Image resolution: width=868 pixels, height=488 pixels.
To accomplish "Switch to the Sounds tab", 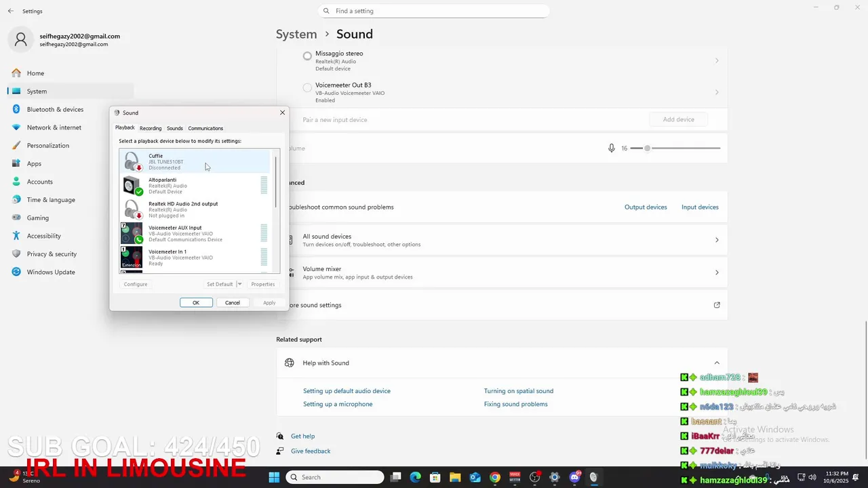I will point(175,128).
